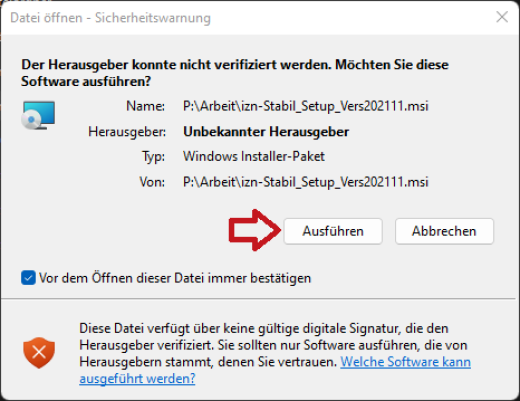Click the Von file path value

click(x=305, y=182)
